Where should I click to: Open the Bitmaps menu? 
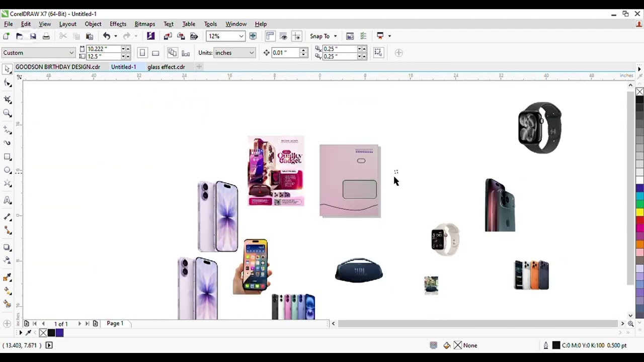tap(144, 24)
